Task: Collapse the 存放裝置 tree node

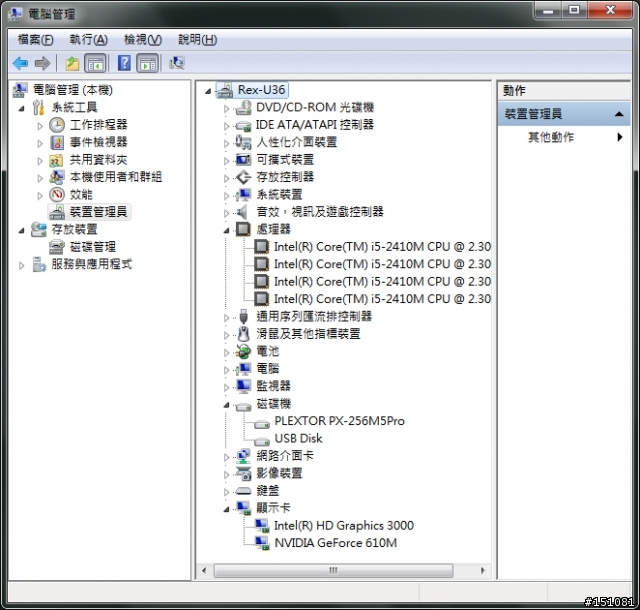Action: click(x=21, y=231)
